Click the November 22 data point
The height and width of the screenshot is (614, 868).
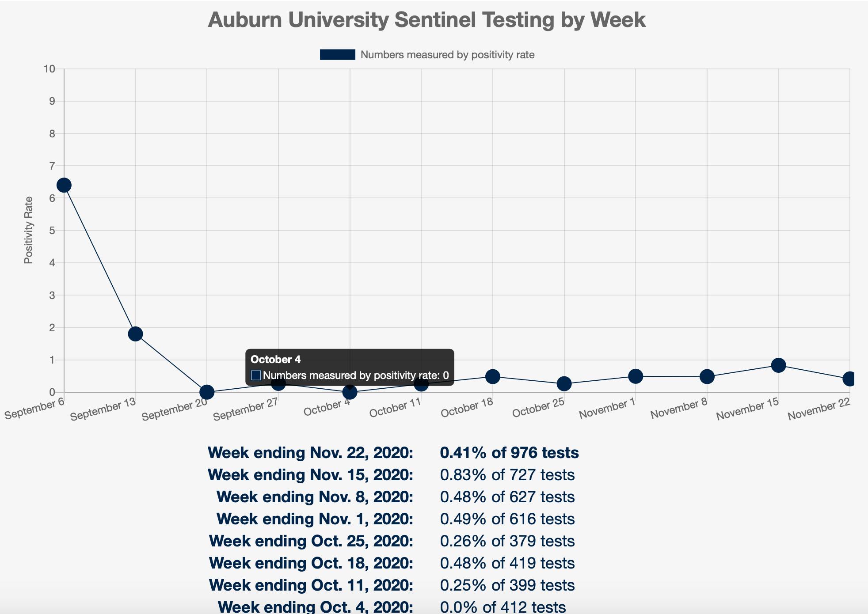point(849,379)
